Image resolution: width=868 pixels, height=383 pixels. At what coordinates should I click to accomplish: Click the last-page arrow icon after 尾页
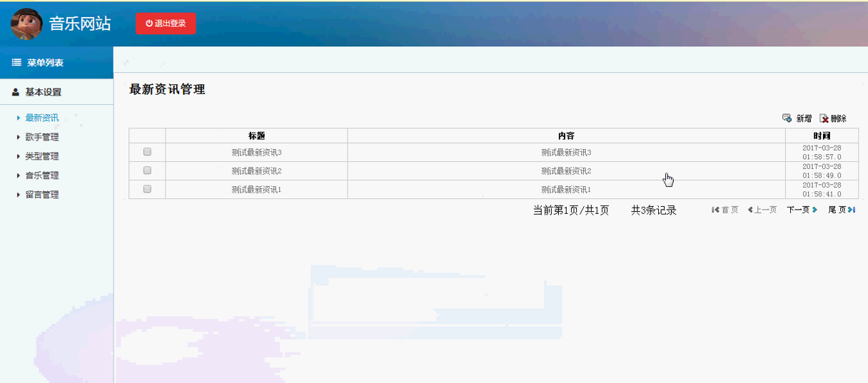[852, 210]
